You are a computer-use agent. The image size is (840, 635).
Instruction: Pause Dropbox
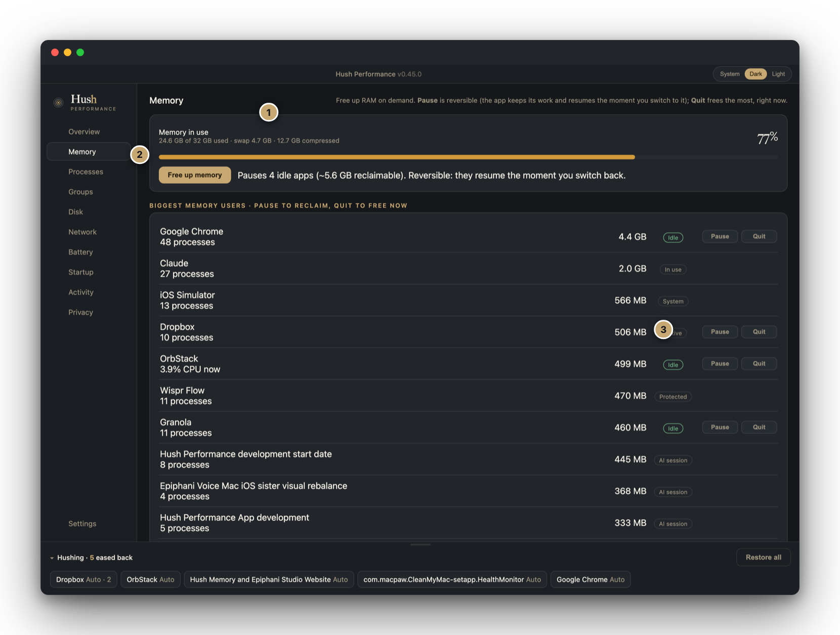coord(720,332)
